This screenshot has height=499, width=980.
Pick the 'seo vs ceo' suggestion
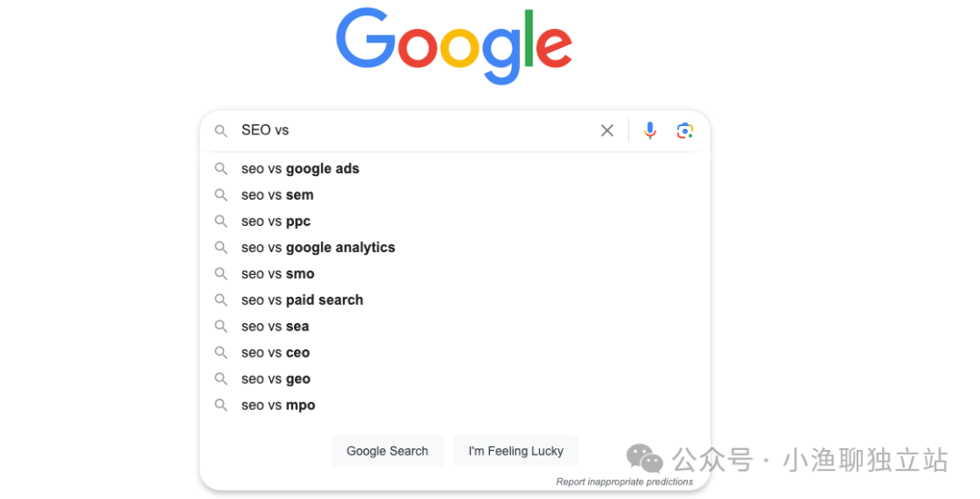455,352
